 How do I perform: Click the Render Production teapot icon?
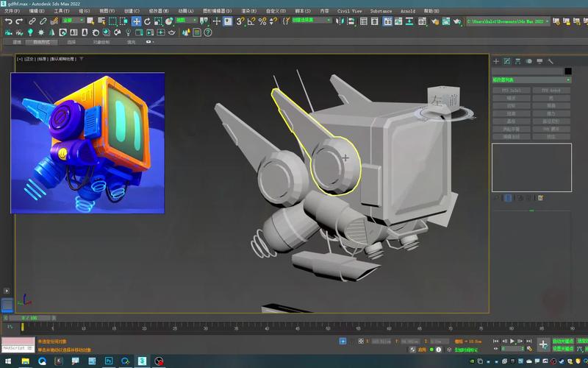(456, 21)
